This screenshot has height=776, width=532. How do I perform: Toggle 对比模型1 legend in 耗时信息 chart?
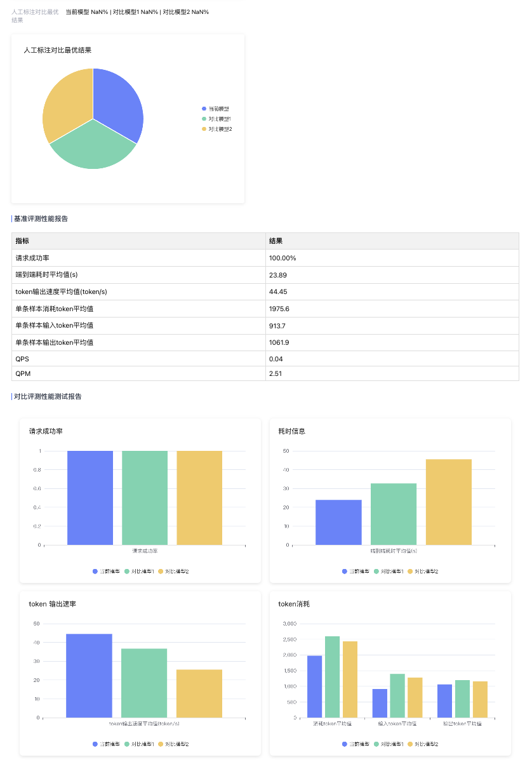389,572
